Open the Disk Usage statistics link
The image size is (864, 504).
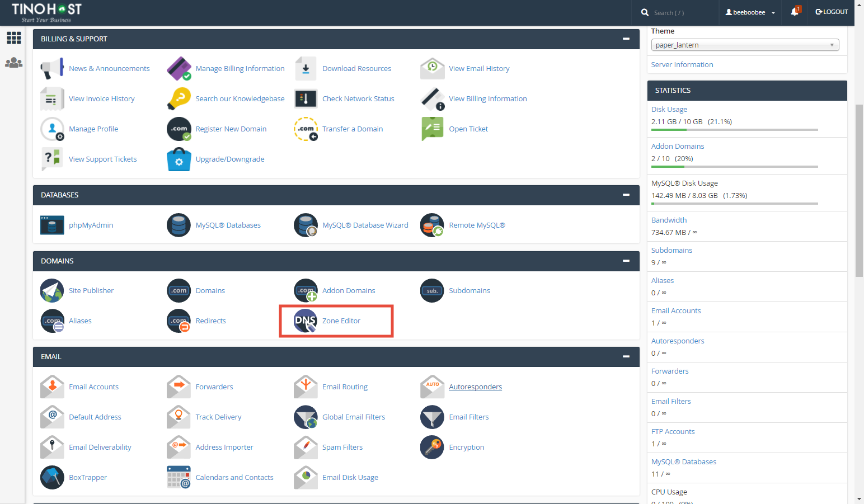point(669,110)
